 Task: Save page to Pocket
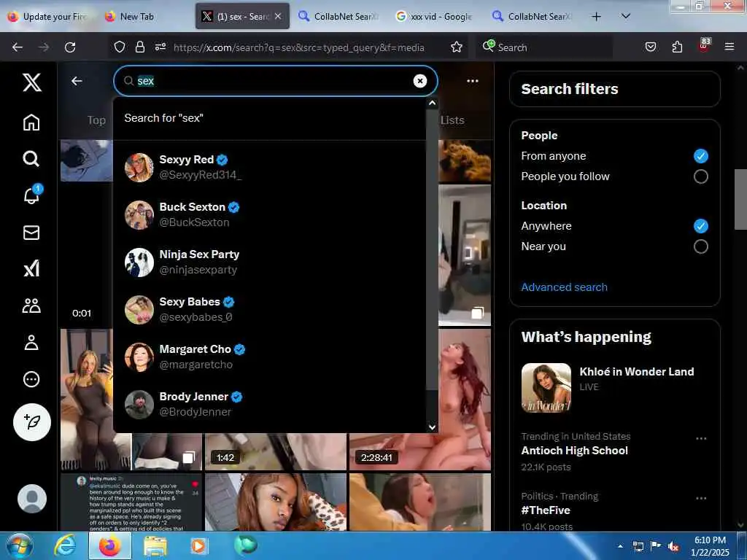pos(651,47)
